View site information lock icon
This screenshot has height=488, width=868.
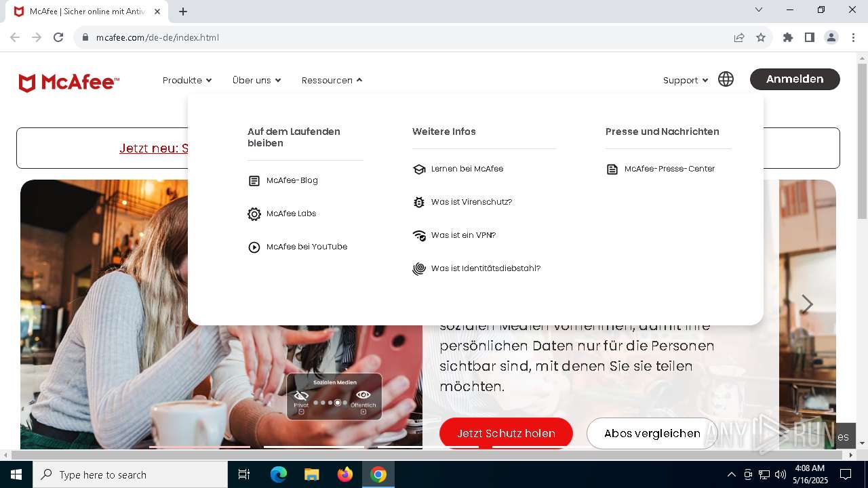point(85,37)
